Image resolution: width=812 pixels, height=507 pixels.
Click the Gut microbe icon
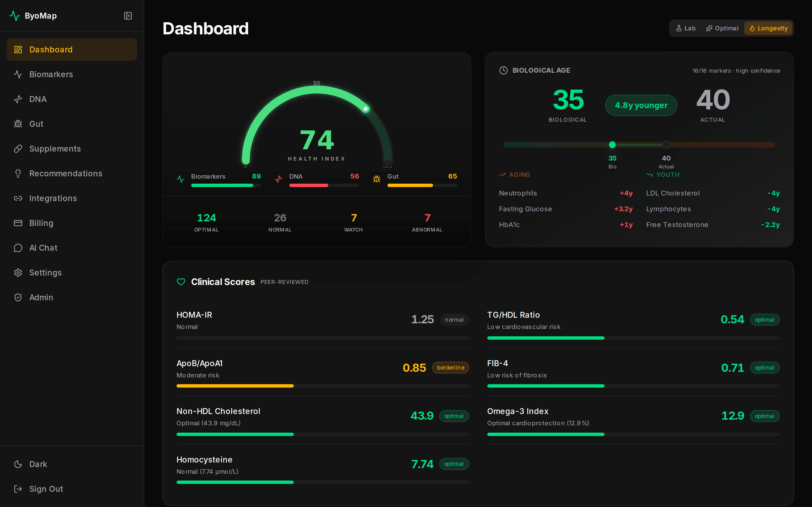(18, 124)
